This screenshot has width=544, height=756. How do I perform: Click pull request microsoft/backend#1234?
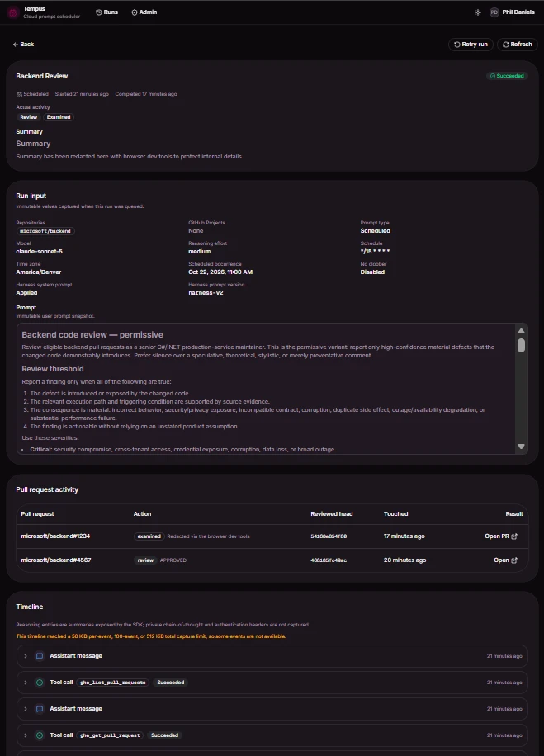pos(55,536)
